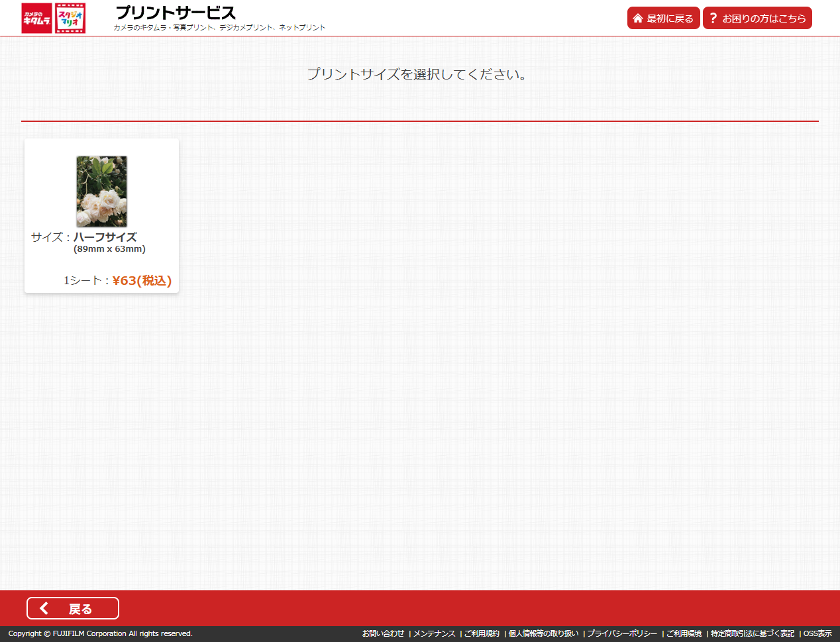Click the ¥63(税込) price text
This screenshot has height=642, width=840.
pyautogui.click(x=142, y=280)
